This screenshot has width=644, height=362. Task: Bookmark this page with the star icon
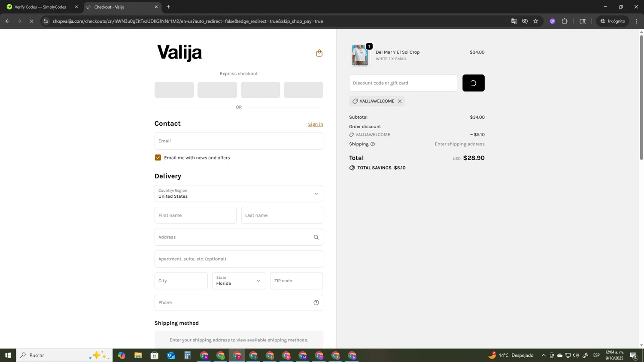pos(536,21)
